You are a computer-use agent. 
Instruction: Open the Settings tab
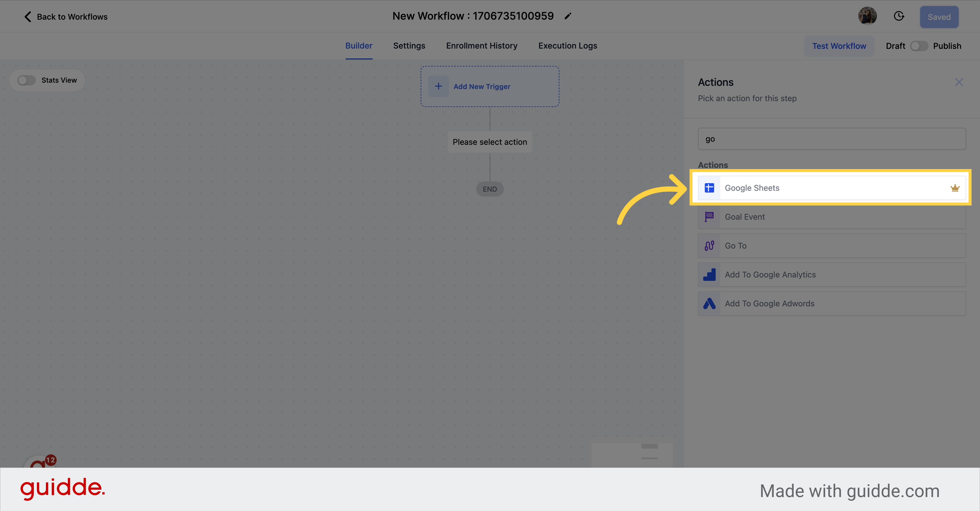pos(409,46)
